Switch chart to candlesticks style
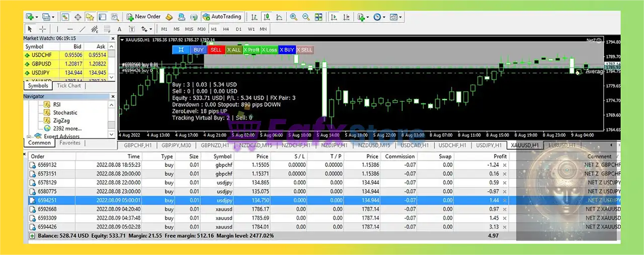 (267, 17)
